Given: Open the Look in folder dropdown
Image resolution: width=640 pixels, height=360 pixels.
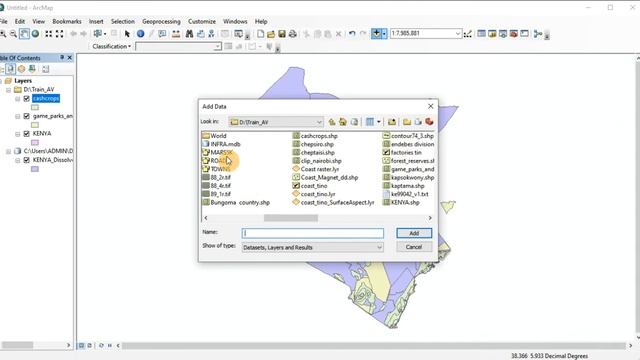Looking at the screenshot, I should (319, 122).
